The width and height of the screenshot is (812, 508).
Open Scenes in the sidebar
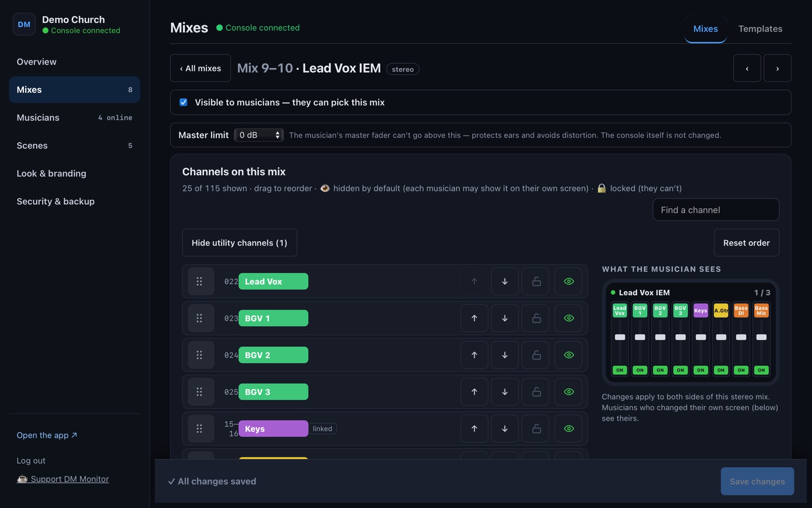tap(75, 145)
